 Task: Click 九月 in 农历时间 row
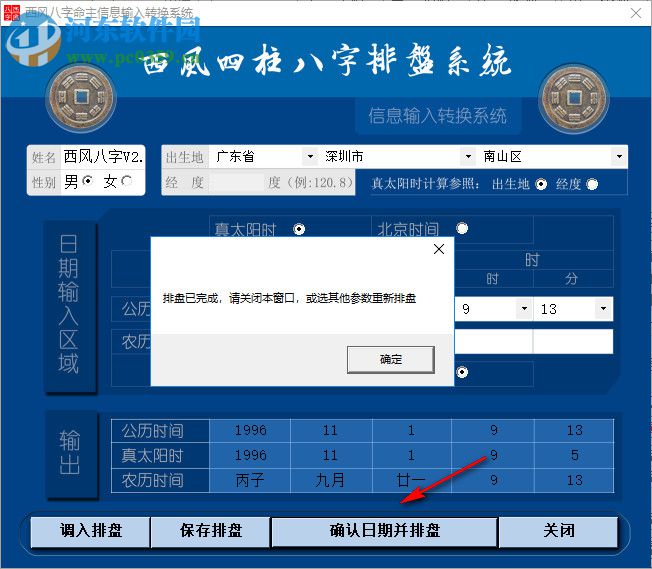pyautogui.click(x=330, y=480)
